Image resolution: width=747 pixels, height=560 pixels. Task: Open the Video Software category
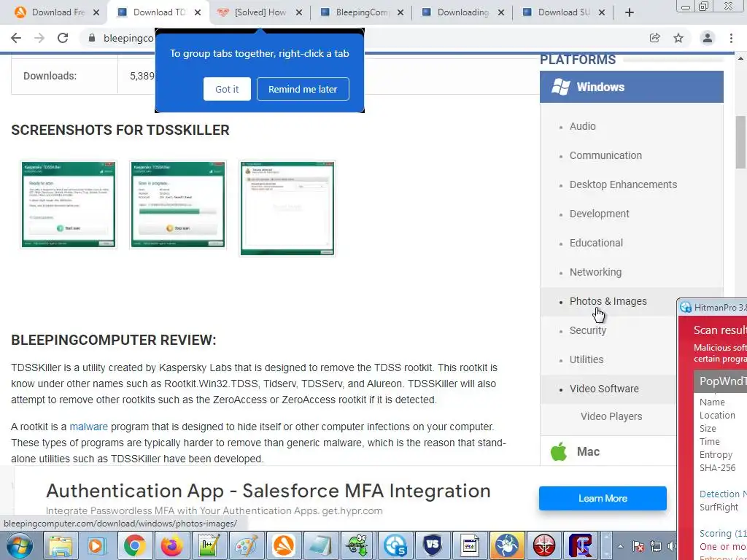(604, 389)
